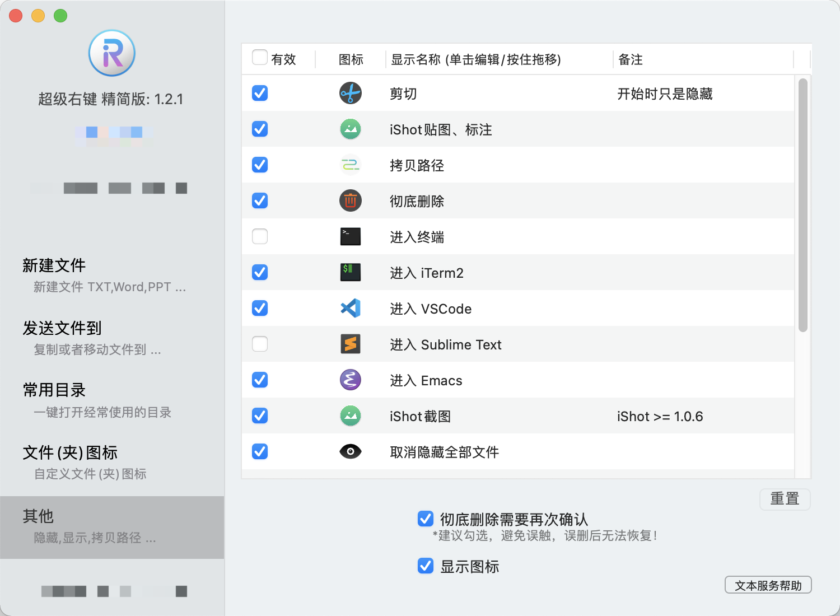Open the 文件 (夹) 图标 sidebar section

coord(112,463)
